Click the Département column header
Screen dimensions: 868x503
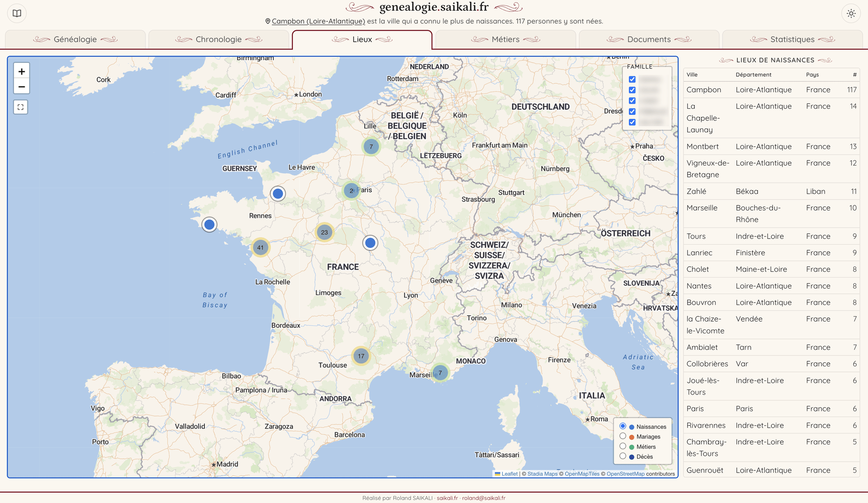click(753, 75)
